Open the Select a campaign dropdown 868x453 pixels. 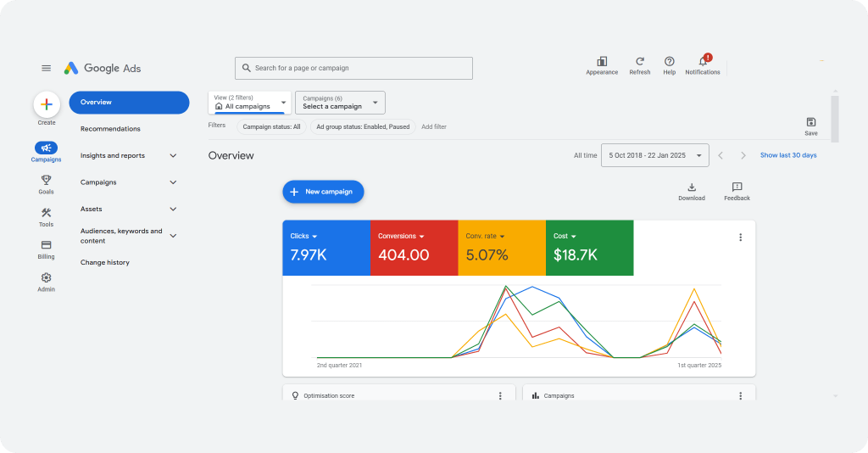pyautogui.click(x=340, y=103)
